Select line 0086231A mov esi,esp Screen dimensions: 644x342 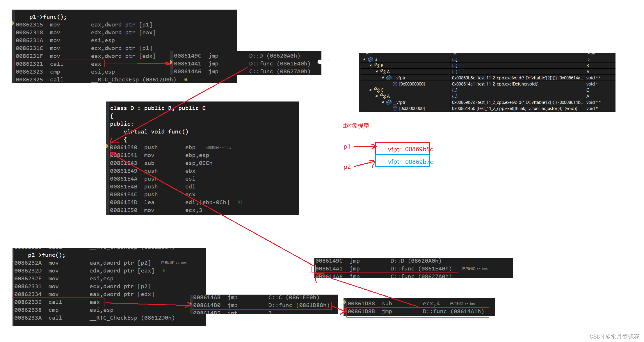pyautogui.click(x=65, y=40)
